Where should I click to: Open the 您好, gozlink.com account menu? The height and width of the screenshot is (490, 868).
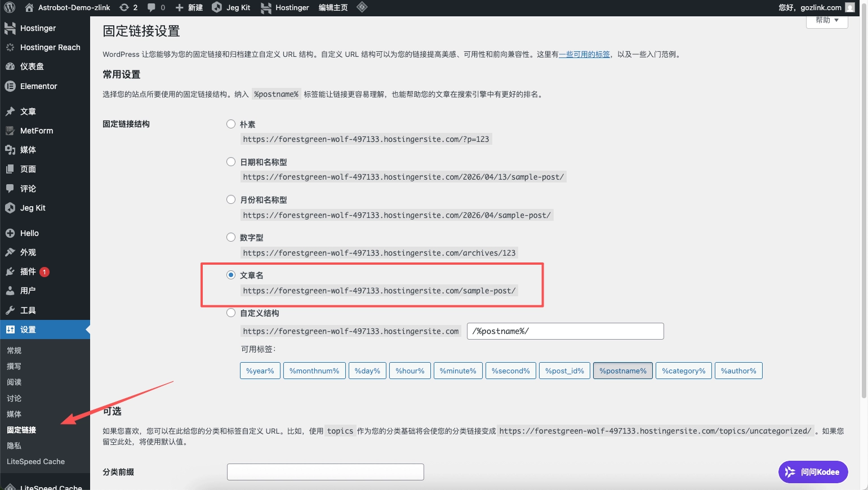click(x=817, y=7)
